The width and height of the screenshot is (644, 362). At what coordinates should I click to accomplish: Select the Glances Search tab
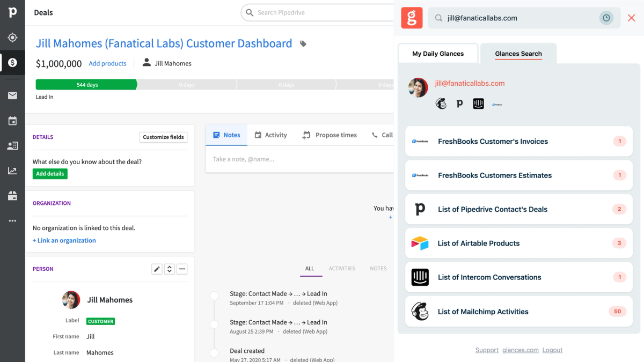(518, 54)
